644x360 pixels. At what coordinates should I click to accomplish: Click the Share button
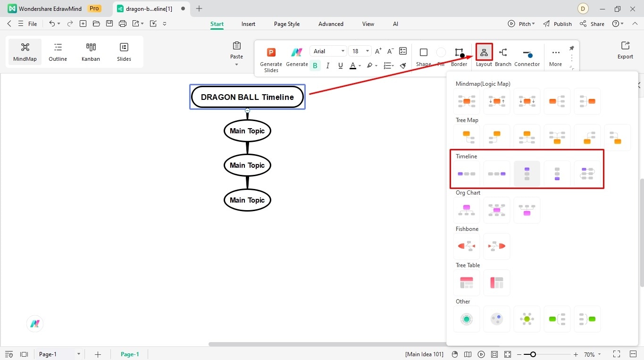pos(592,24)
